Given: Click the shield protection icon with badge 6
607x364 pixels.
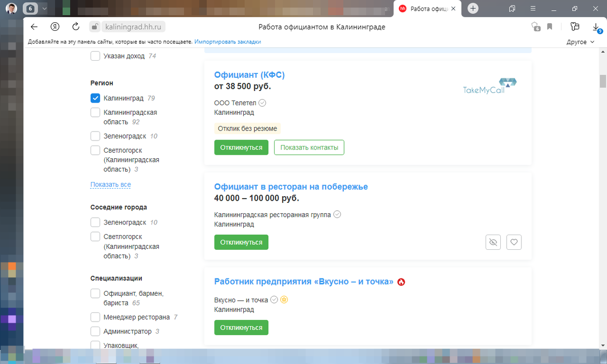Looking at the screenshot, I should click(535, 27).
